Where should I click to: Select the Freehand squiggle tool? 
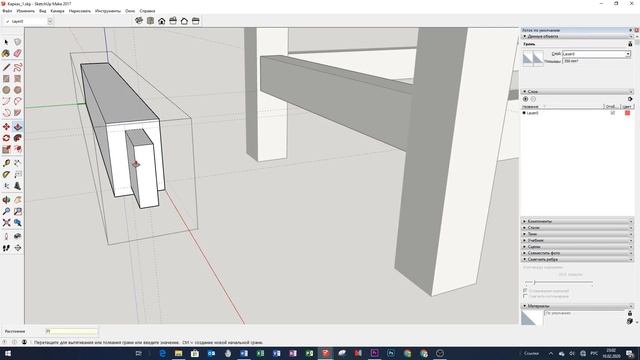pos(18,67)
